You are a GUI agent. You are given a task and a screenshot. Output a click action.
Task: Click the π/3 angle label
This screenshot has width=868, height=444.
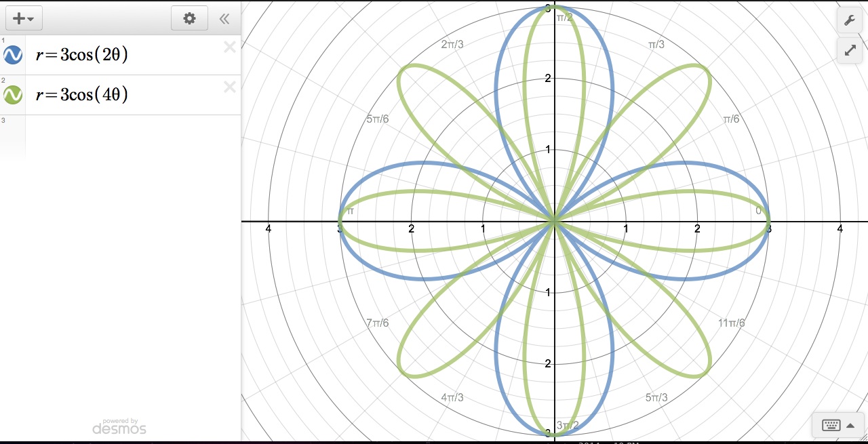coord(656,44)
